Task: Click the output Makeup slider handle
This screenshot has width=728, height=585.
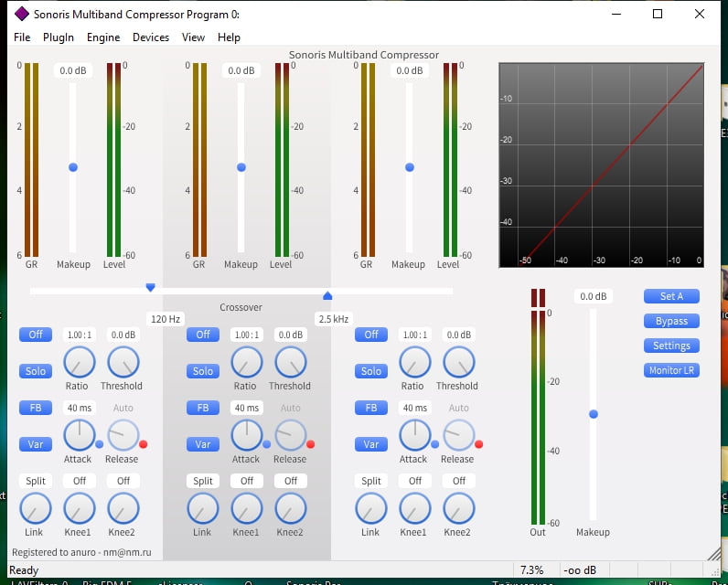Action: tap(594, 414)
